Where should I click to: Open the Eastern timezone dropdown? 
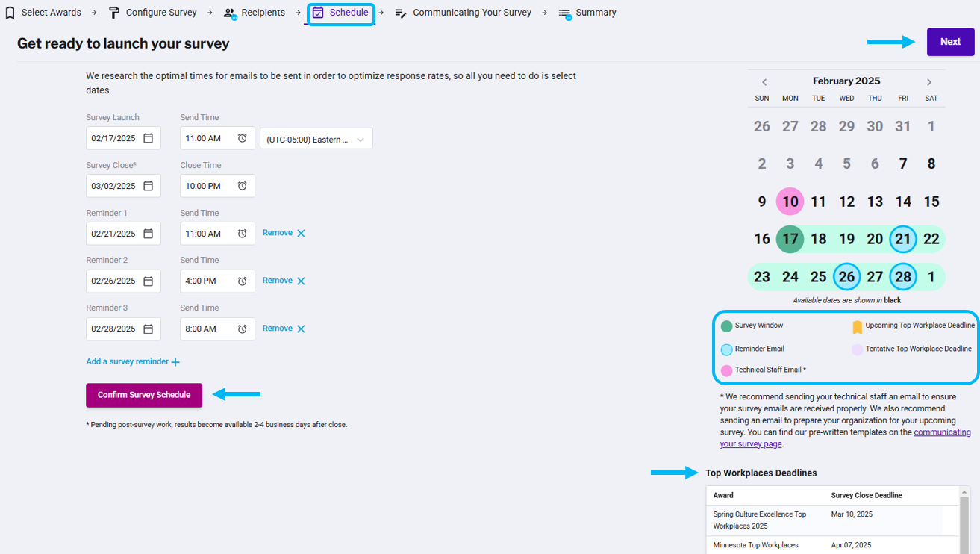click(x=360, y=137)
